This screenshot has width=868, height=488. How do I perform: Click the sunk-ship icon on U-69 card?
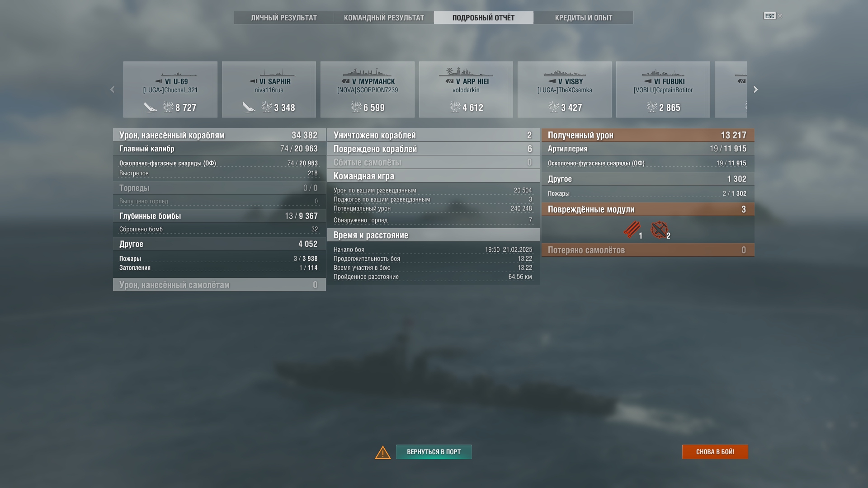[x=150, y=107]
